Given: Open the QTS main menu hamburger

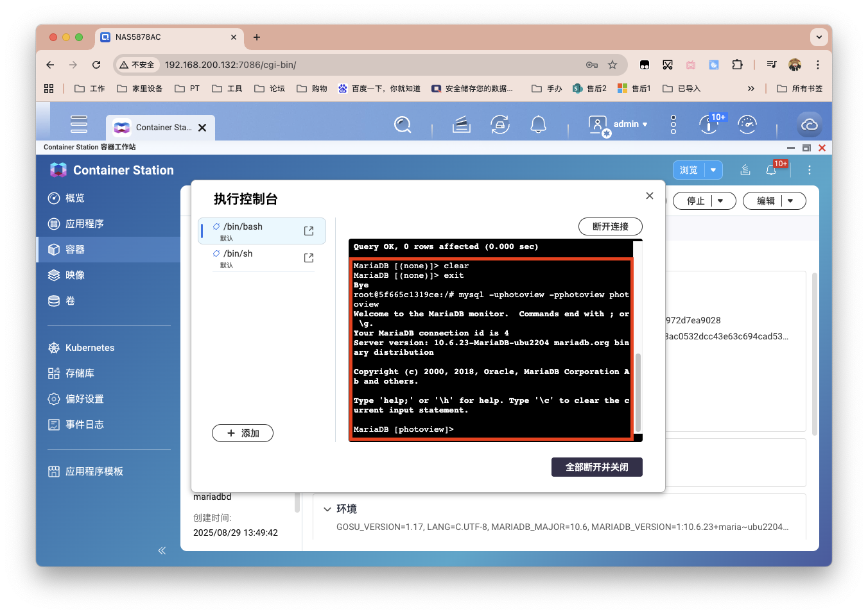Looking at the screenshot, I should click(79, 124).
